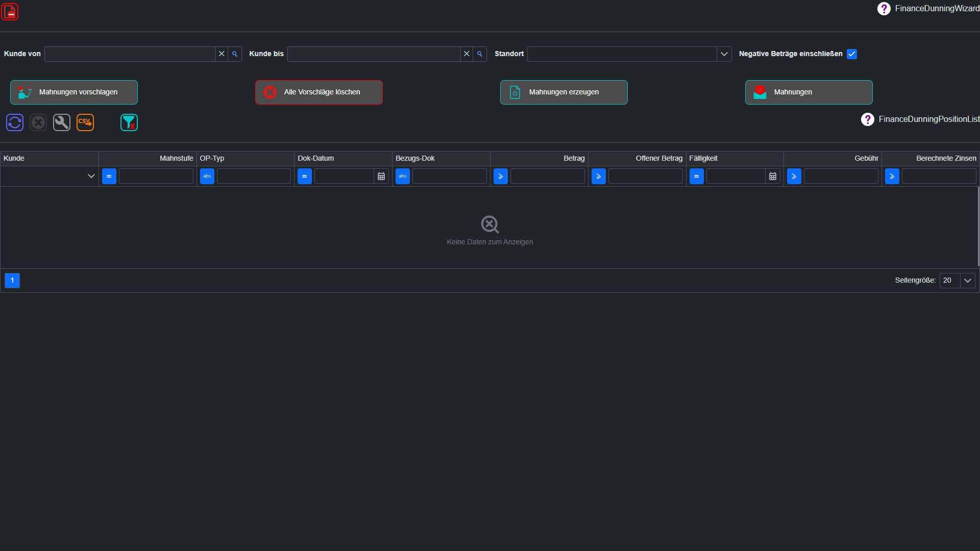
Task: Export the list as CSV
Action: (85, 122)
